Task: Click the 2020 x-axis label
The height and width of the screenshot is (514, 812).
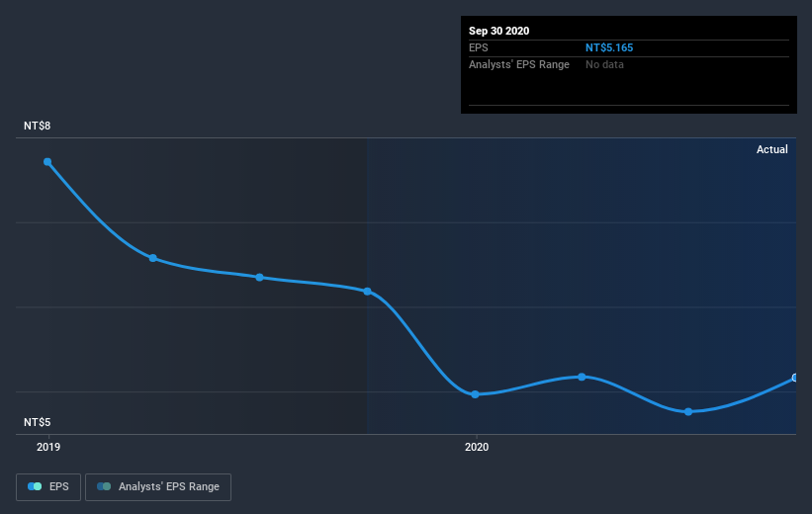Action: pos(477,447)
